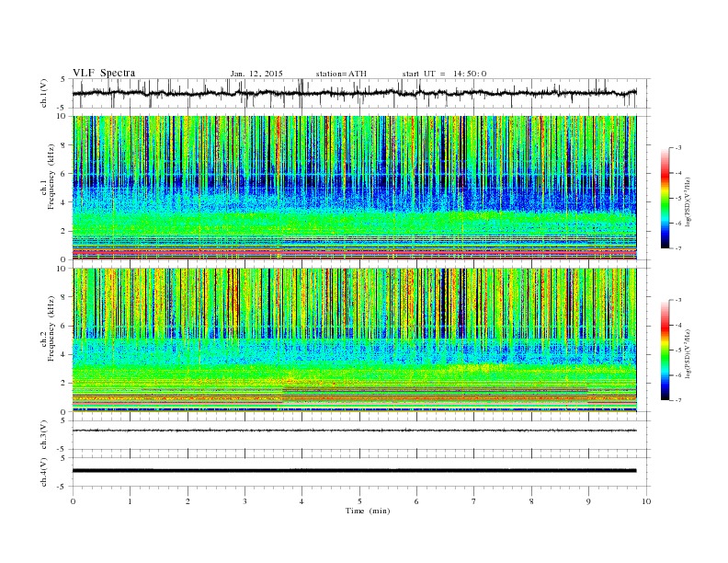Viewport: 728px width, 563px height.
Task: Click time axis tick label "0"
Action: coord(73,501)
